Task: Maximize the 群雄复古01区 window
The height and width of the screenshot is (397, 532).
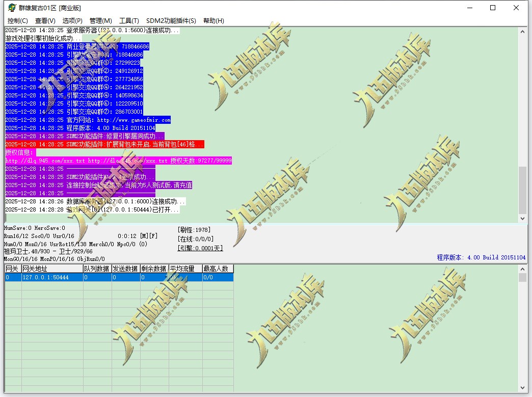Action: (493, 8)
